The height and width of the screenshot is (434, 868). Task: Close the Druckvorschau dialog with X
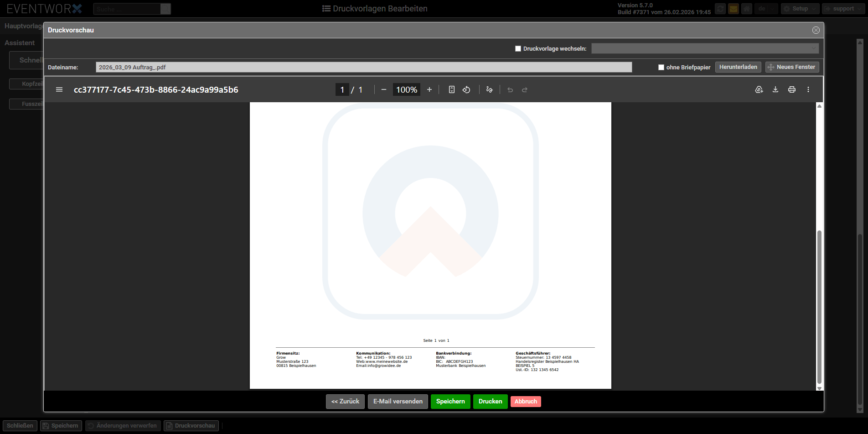pos(816,30)
